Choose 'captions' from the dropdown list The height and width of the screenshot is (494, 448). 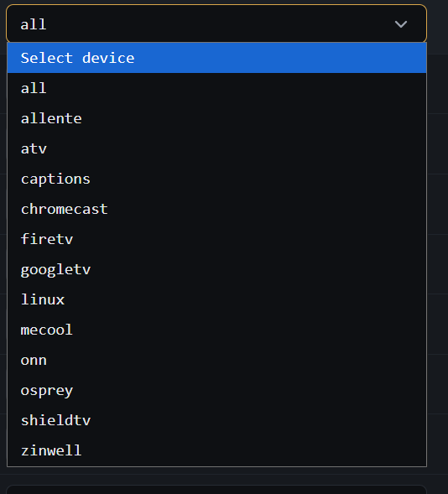click(x=216, y=179)
